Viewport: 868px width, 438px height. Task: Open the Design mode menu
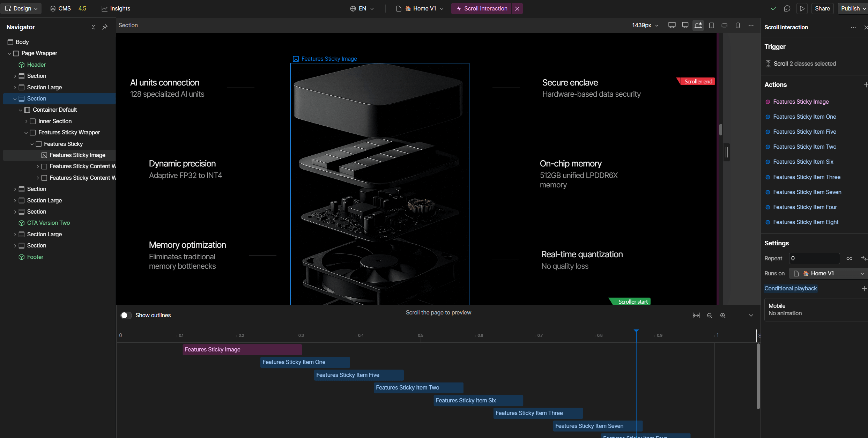[x=21, y=8]
